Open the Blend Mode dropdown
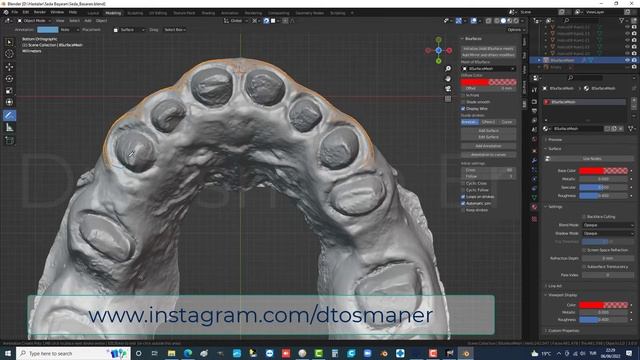Screen dimensions: 640x360 pyautogui.click(x=607, y=225)
